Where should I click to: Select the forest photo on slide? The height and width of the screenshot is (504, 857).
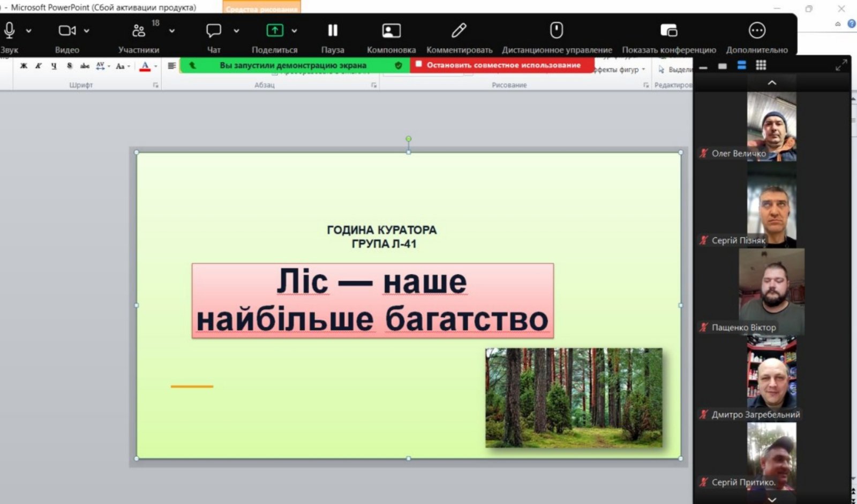click(x=574, y=398)
